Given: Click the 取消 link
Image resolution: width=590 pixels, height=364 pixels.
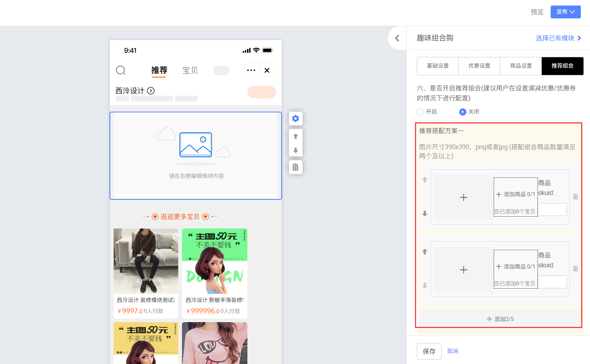Looking at the screenshot, I should (x=453, y=351).
